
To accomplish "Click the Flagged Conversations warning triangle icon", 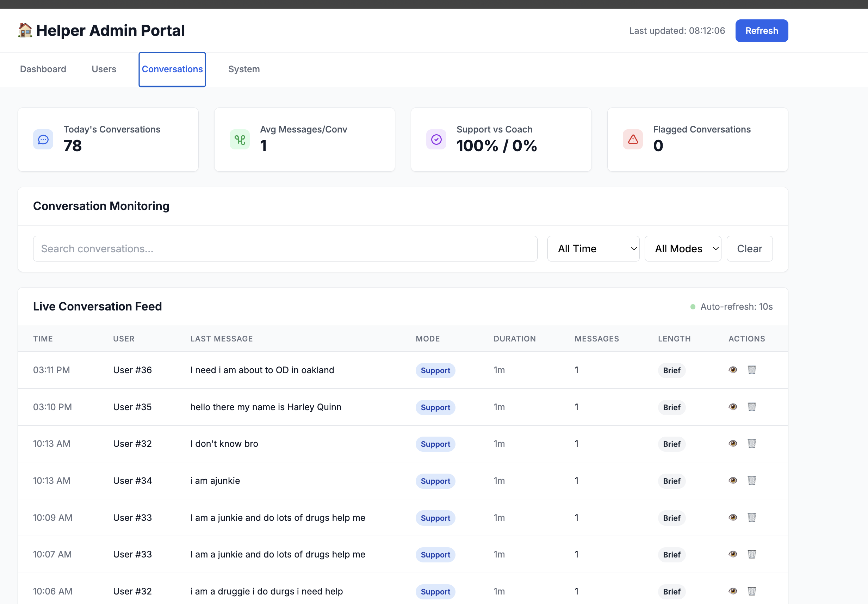I will pyautogui.click(x=632, y=140).
